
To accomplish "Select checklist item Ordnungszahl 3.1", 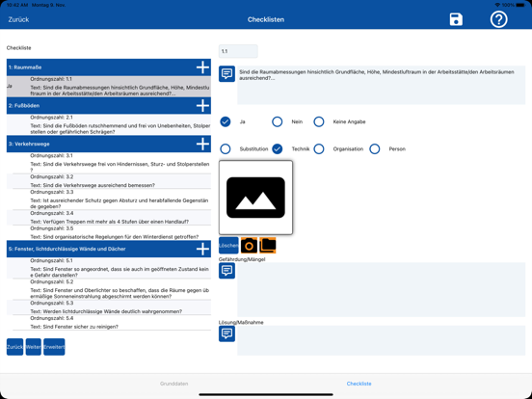I will pyautogui.click(x=109, y=163).
